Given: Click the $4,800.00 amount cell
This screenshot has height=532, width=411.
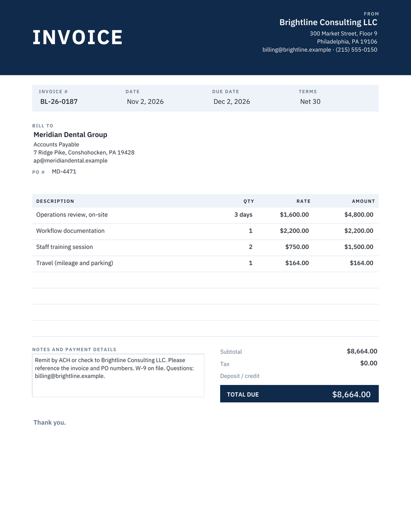Looking at the screenshot, I should pyautogui.click(x=359, y=215).
